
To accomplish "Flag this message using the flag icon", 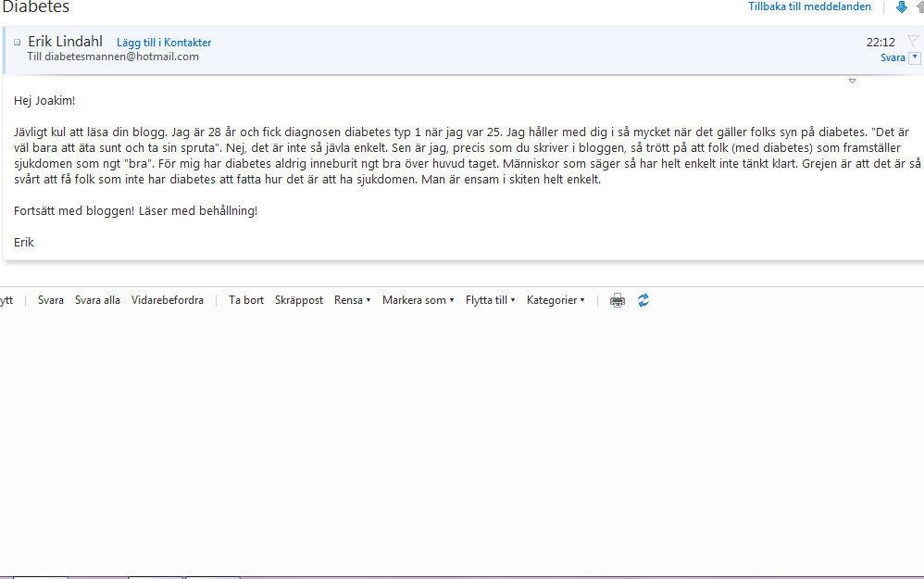I will [913, 41].
